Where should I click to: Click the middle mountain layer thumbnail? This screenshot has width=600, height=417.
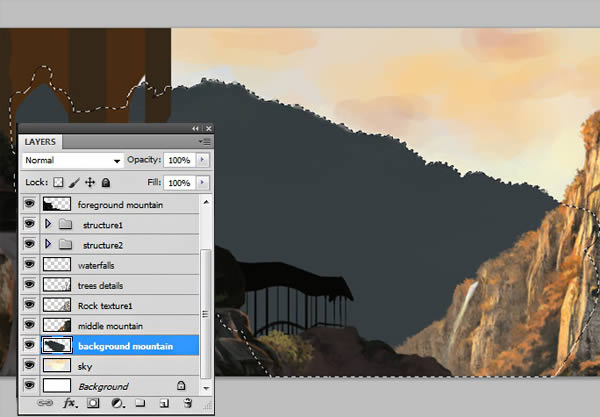pos(57,325)
